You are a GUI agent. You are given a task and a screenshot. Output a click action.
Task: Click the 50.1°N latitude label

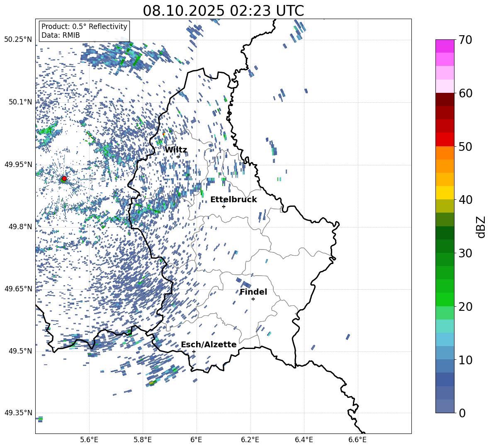20,102
